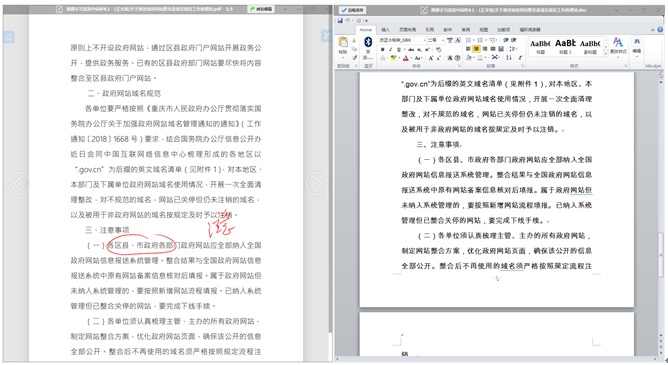Toggle center paragraph alignment
668x365 pixels.
476,49
